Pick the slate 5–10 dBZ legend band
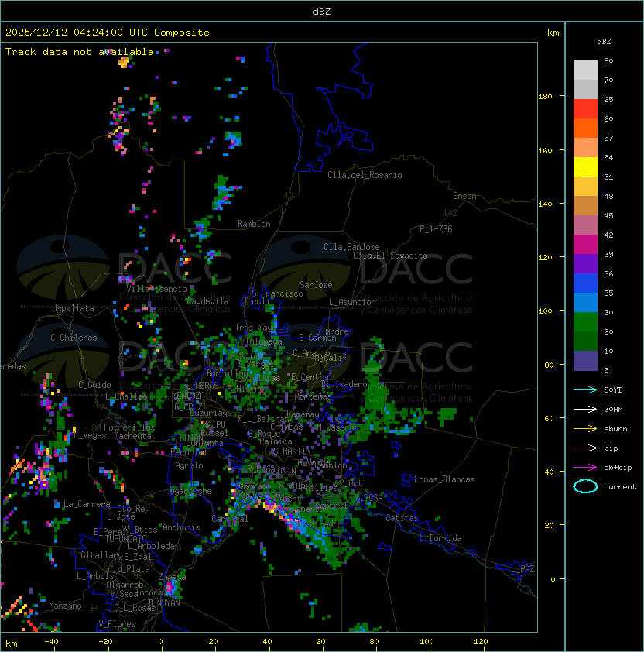 tap(585, 361)
